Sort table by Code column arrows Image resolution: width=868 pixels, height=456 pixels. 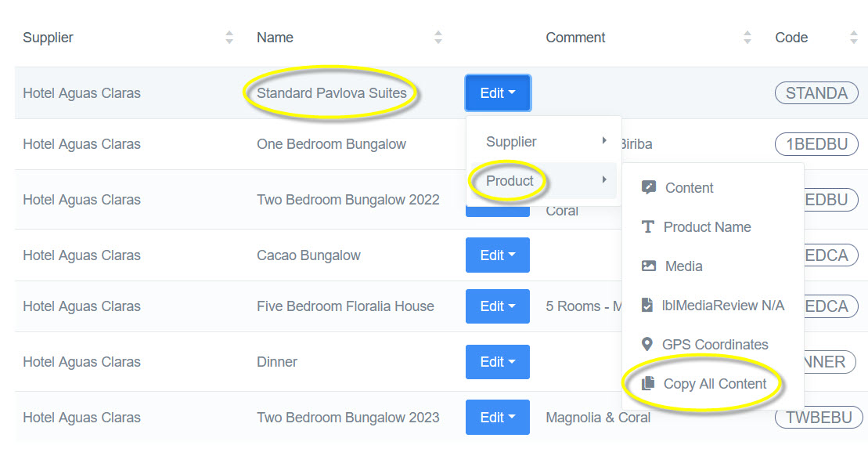853,38
